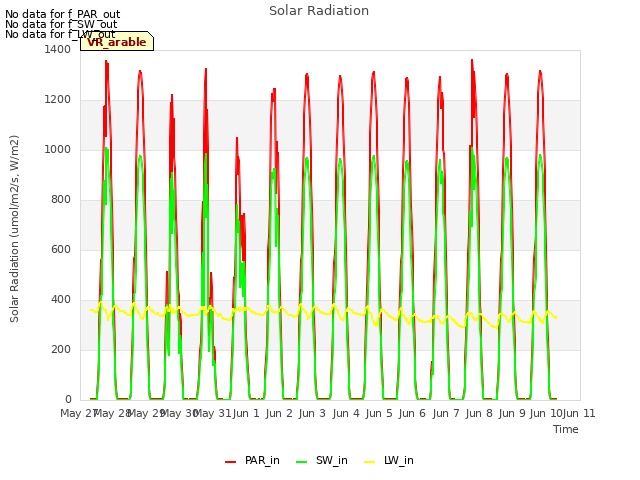Toggle the LW_in legend entry
Screen dimensions: 640x480
pos(389,460)
